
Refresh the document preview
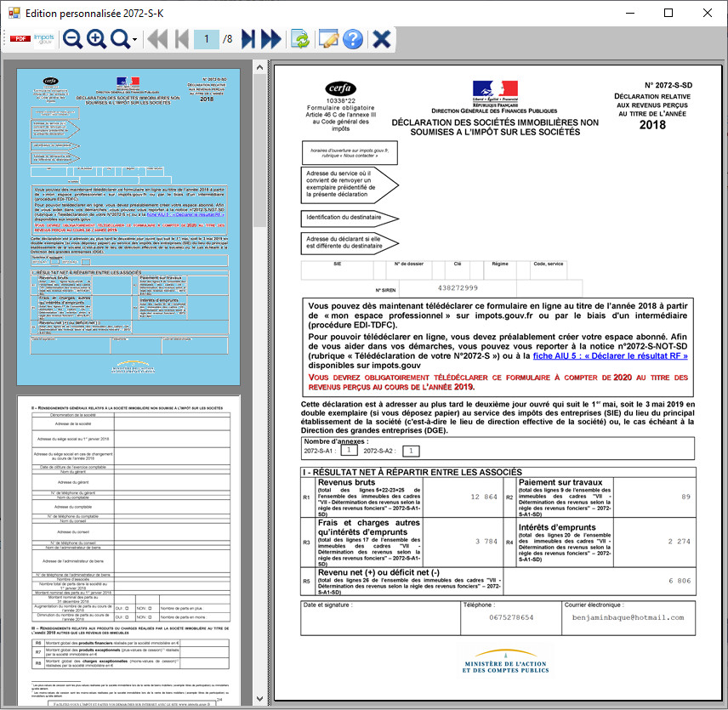coord(300,39)
